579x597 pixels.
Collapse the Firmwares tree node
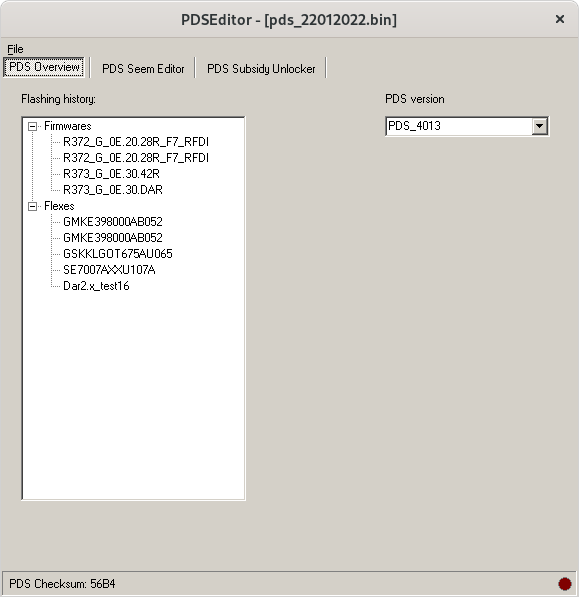(x=33, y=126)
